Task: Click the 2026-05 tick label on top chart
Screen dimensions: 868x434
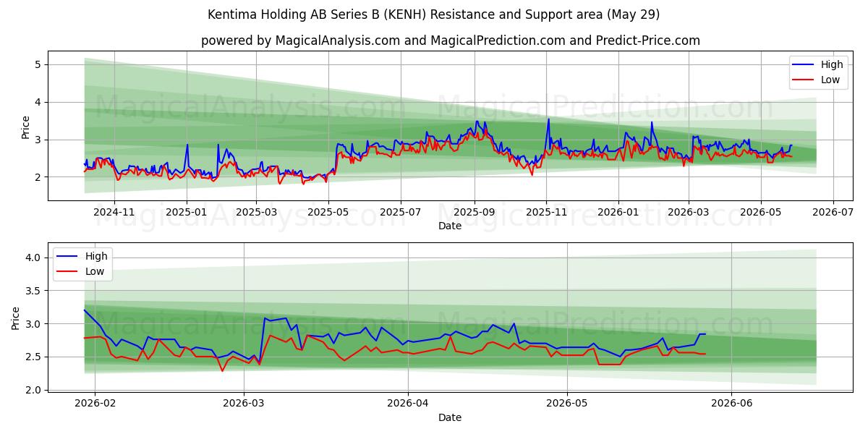Action: click(761, 213)
